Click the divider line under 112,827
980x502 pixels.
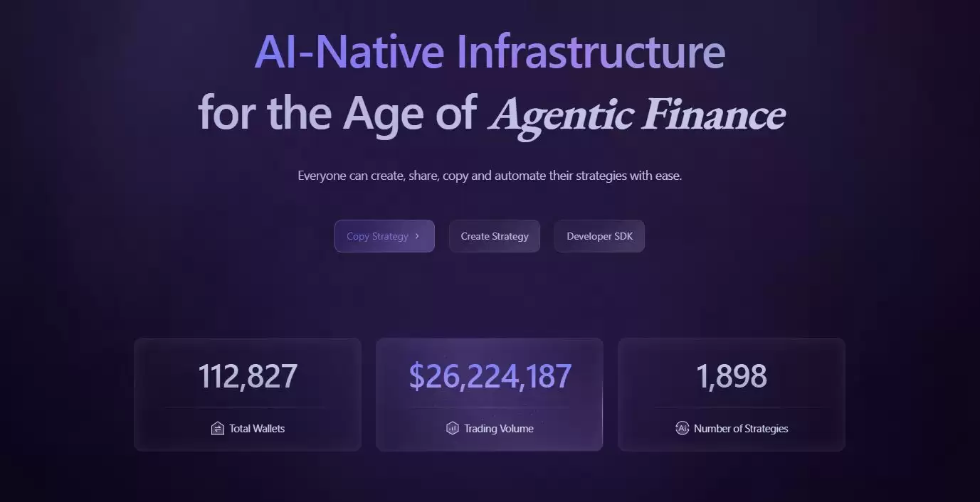pyautogui.click(x=246, y=407)
